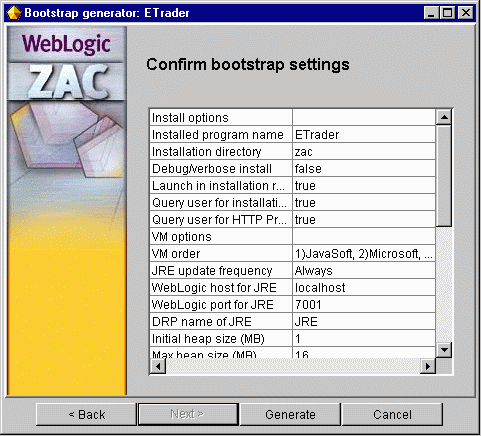Select the 'JRE update frequency' cell
The image size is (481, 436).
click(221, 270)
